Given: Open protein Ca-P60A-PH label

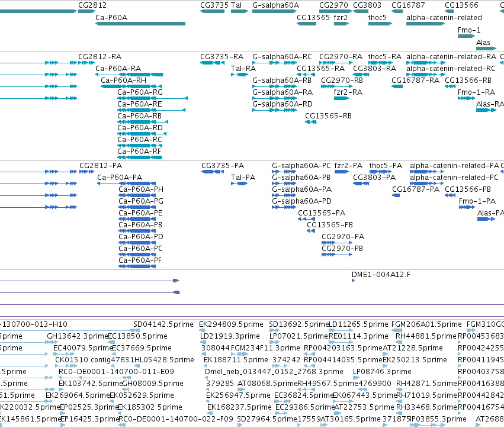Looking at the screenshot, I should (141, 189).
